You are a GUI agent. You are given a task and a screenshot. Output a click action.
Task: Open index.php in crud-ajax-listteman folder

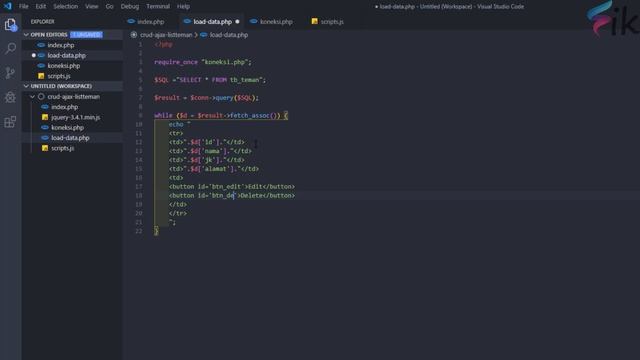(64, 107)
